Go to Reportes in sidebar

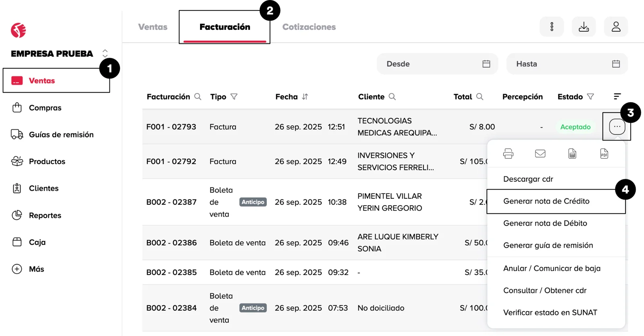pos(45,215)
